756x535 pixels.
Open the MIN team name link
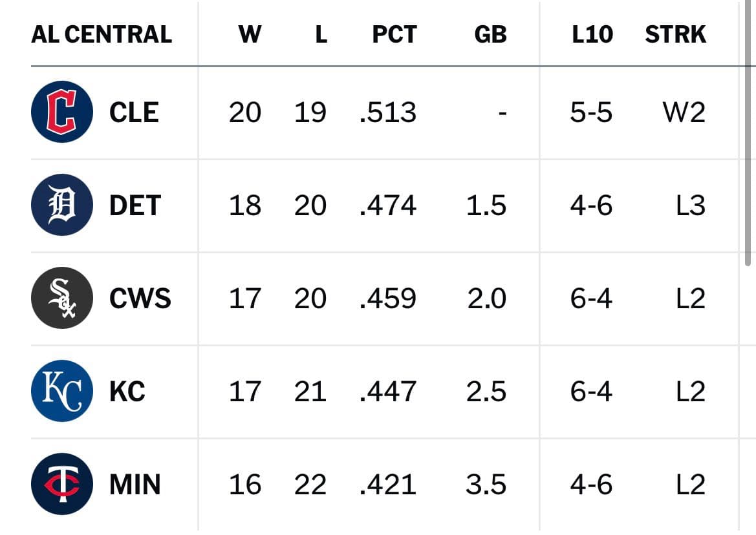click(135, 485)
